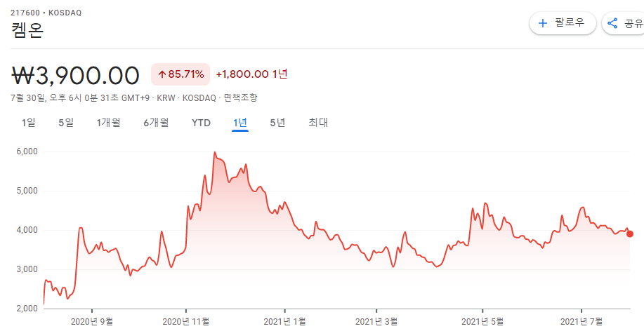Click the 2021년 3월 axis label
The height and width of the screenshot is (331, 644).
pos(376,322)
